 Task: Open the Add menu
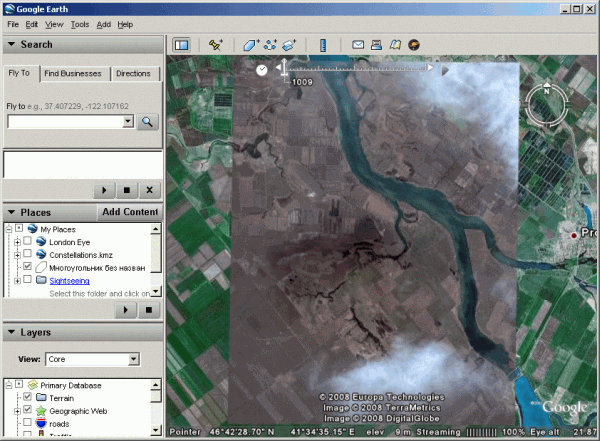pyautogui.click(x=103, y=24)
